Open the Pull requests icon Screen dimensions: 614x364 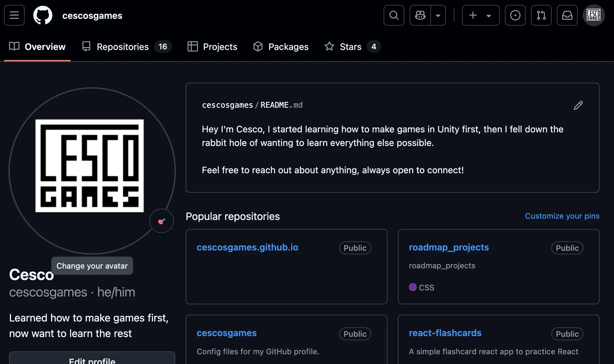tap(541, 15)
